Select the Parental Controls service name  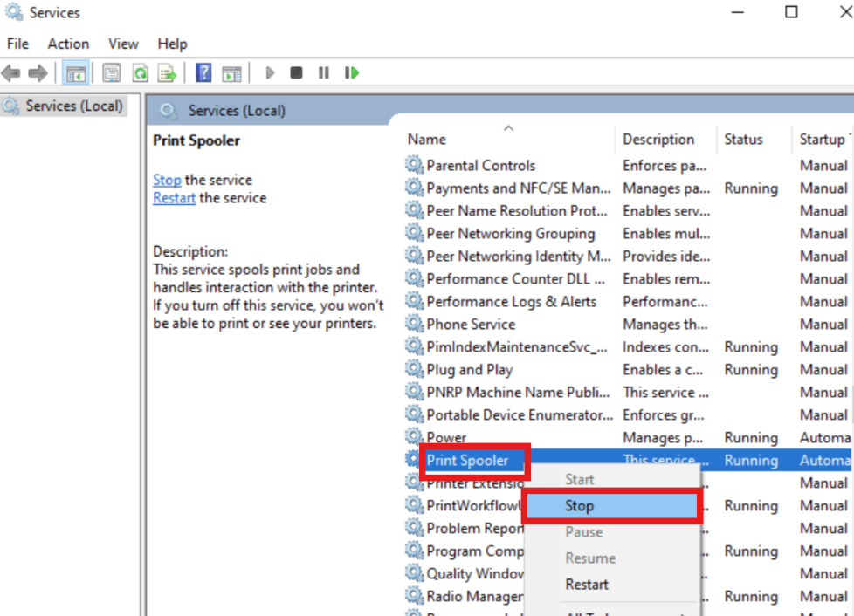point(481,166)
